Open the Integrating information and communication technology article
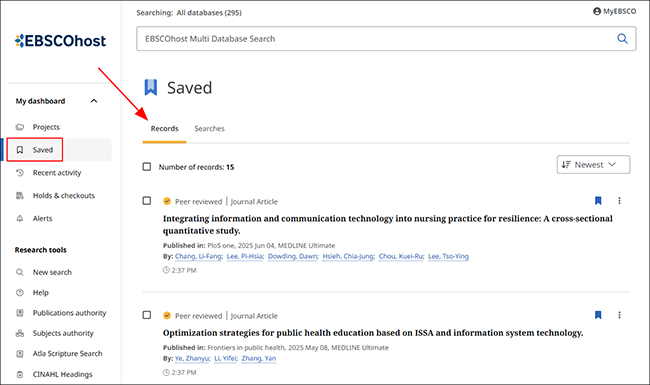The width and height of the screenshot is (650, 385). tap(388, 225)
